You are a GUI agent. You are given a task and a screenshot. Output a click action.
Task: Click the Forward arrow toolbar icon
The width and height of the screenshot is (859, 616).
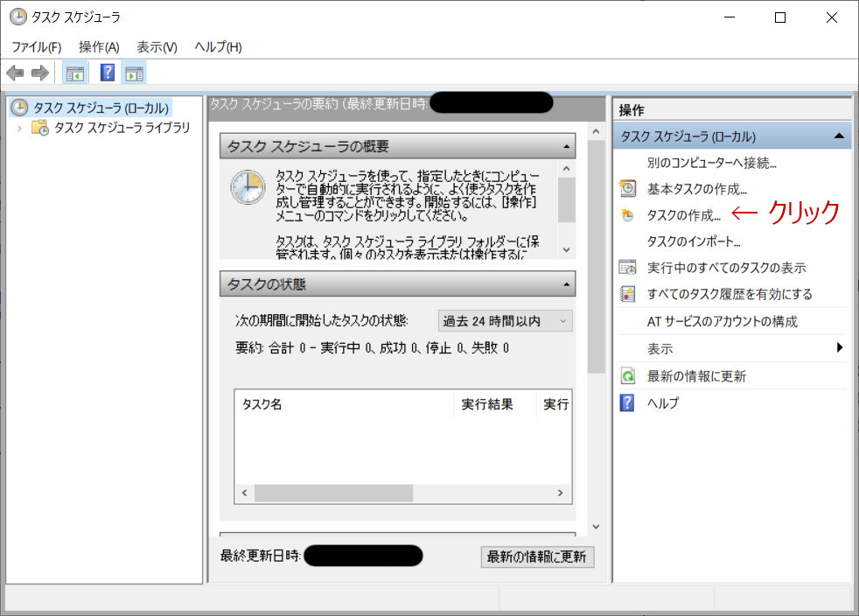point(40,73)
